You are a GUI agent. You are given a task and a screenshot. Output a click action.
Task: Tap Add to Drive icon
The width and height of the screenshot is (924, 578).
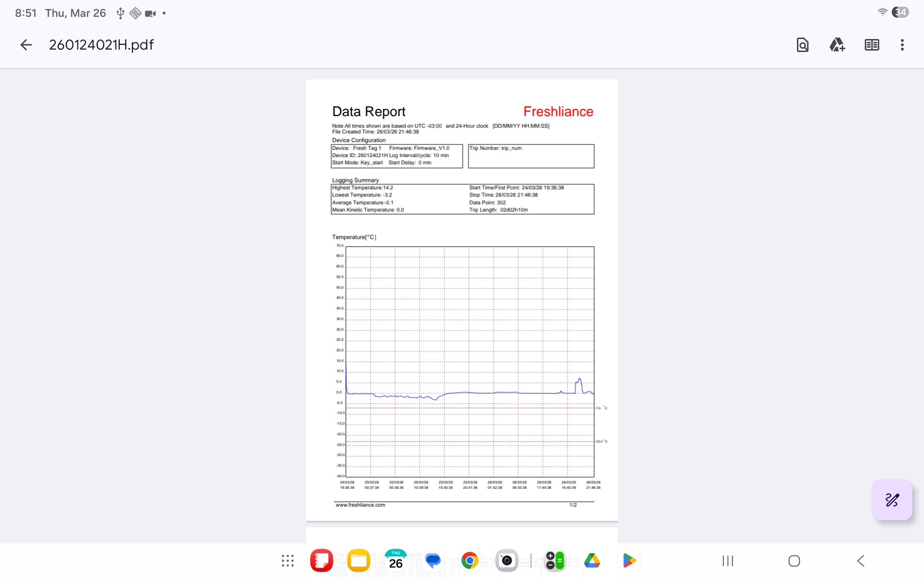[x=837, y=45]
